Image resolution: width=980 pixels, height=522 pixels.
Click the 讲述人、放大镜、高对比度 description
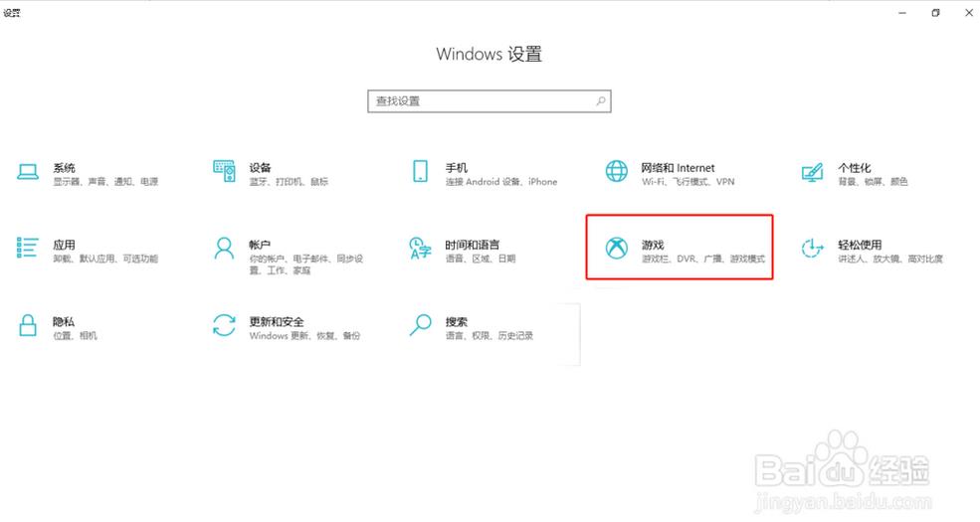click(890, 259)
